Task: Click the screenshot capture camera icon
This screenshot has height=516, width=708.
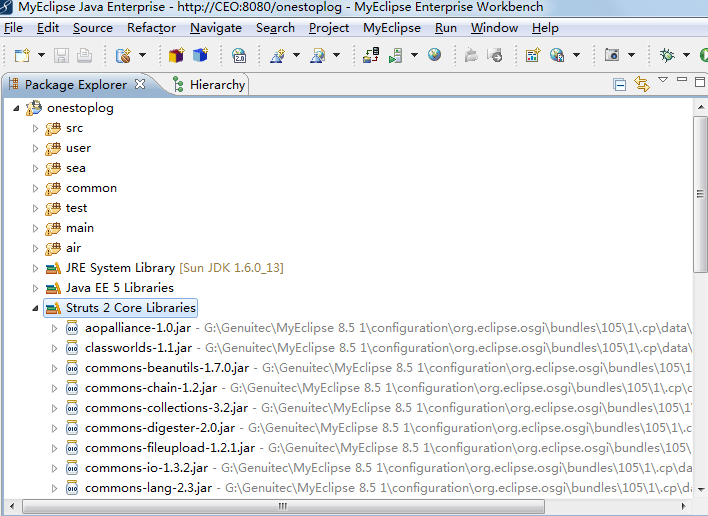Action: 612,55
